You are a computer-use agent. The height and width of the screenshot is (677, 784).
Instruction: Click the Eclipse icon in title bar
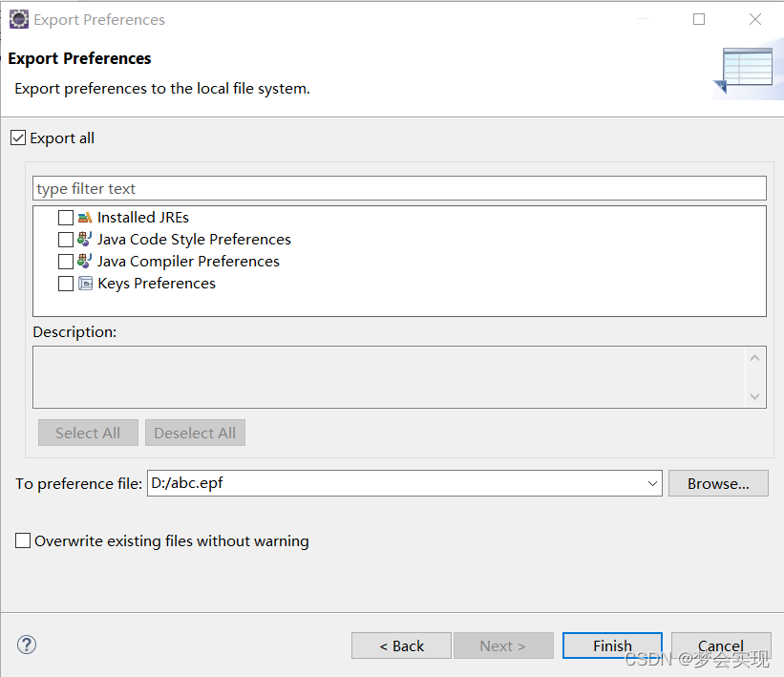tap(19, 19)
